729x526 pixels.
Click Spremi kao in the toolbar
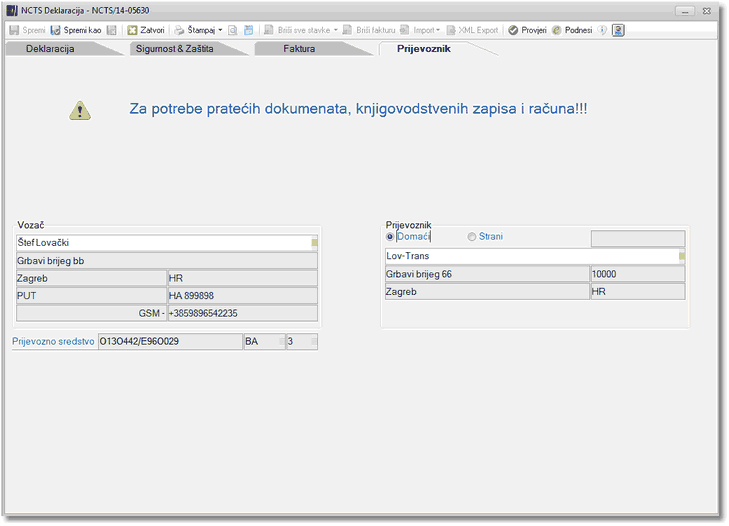(76, 30)
